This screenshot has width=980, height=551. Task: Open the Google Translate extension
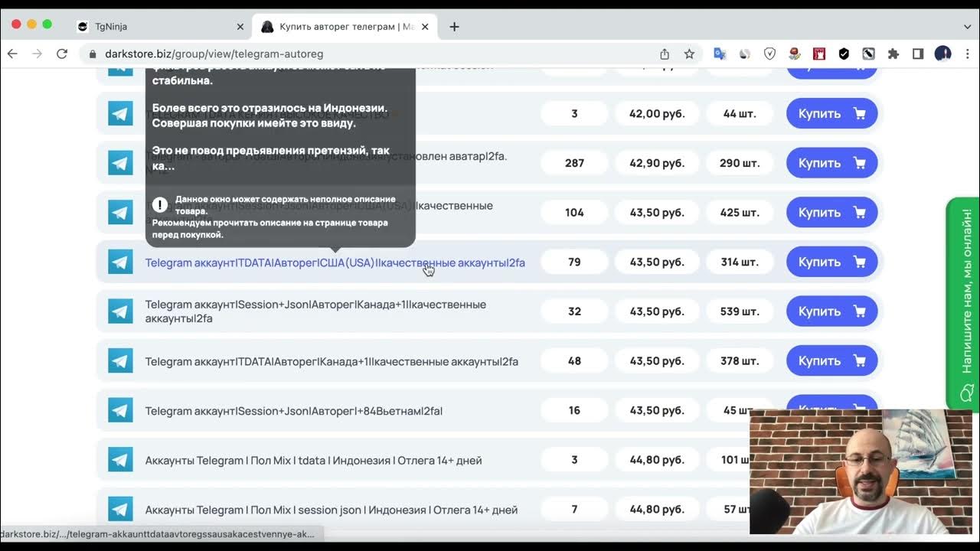coord(720,54)
